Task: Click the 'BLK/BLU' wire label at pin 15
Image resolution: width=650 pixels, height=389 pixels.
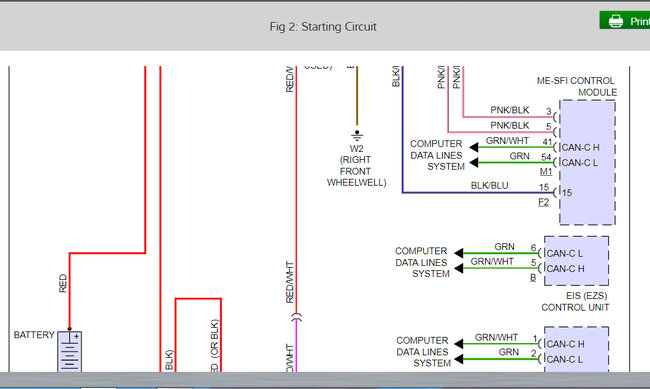Action: click(x=490, y=185)
